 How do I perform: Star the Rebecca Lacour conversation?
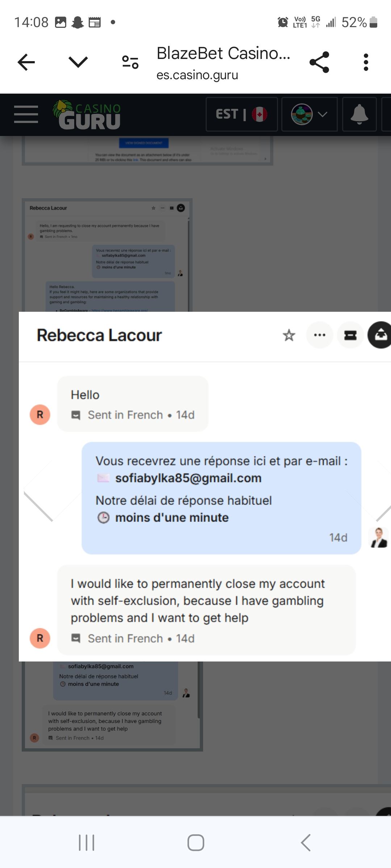pos(289,335)
